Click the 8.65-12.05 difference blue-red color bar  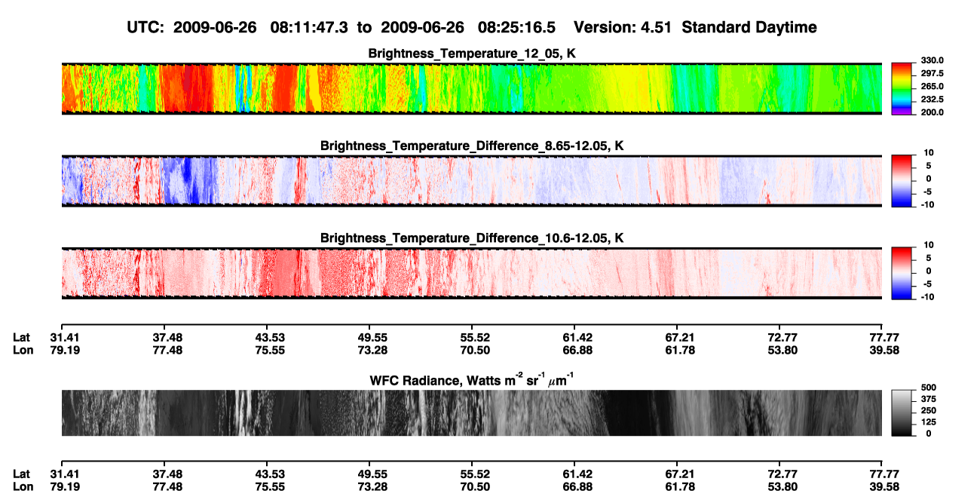pos(902,180)
